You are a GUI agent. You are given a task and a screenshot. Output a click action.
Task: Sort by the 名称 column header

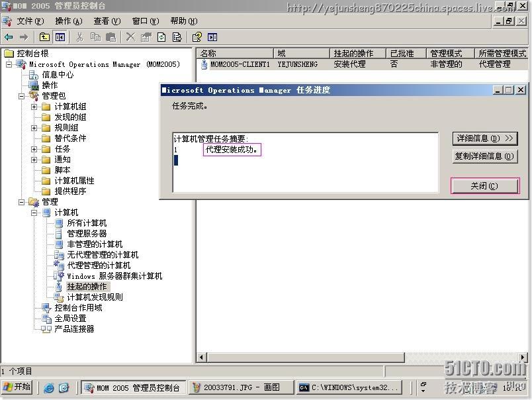[x=235, y=53]
